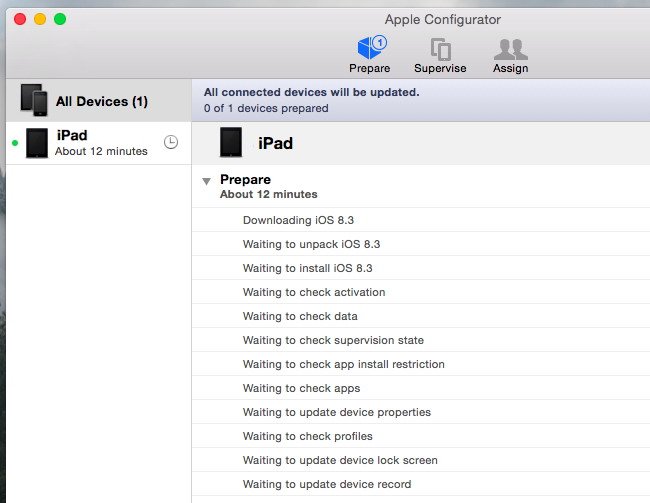The height and width of the screenshot is (503, 650).
Task: Select 'Waiting to unpack iOS 8.3' row
Action: pyautogui.click(x=421, y=244)
